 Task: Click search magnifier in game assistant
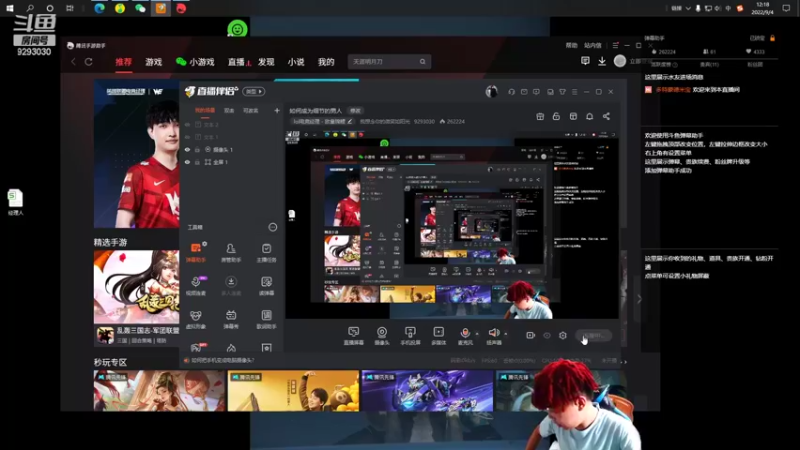422,62
